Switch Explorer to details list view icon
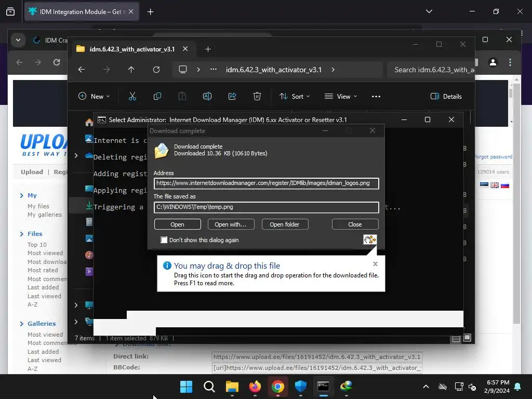 (456, 338)
